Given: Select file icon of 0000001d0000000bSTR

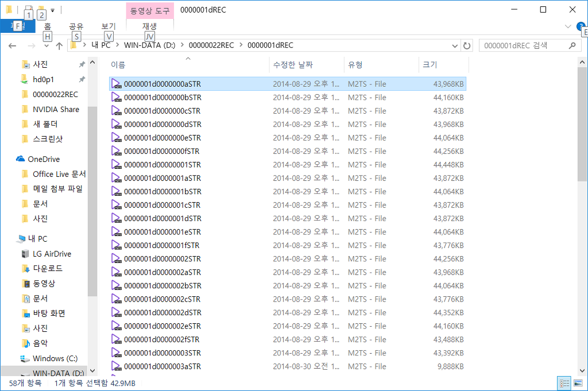Looking at the screenshot, I should click(x=116, y=98).
